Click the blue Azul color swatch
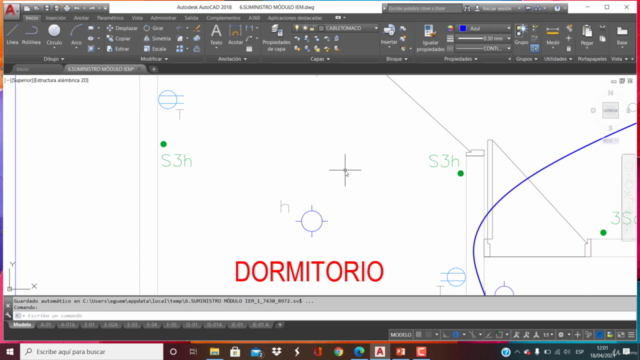The image size is (640, 360). (x=462, y=28)
